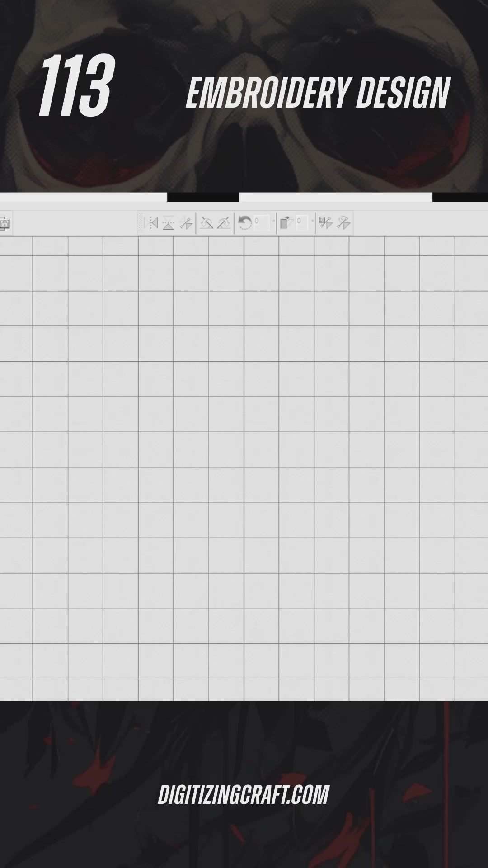Click the left white segment of the top bar
This screenshot has height=868, width=488.
[x=84, y=197]
